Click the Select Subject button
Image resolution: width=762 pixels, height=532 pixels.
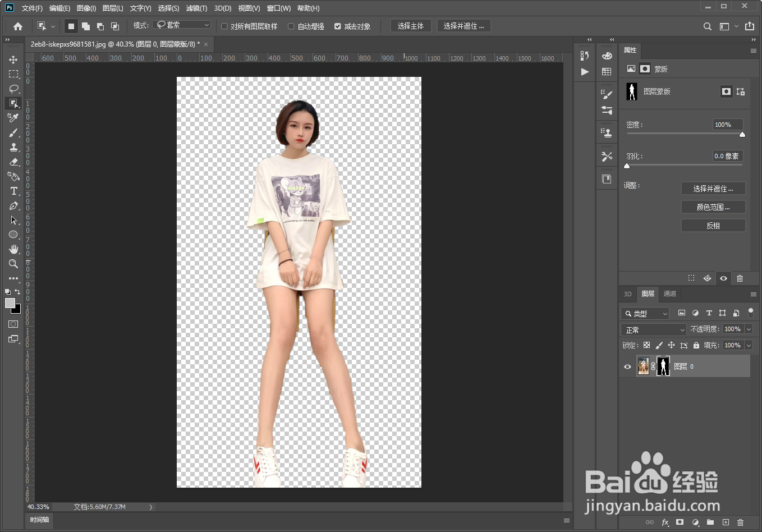pos(411,26)
